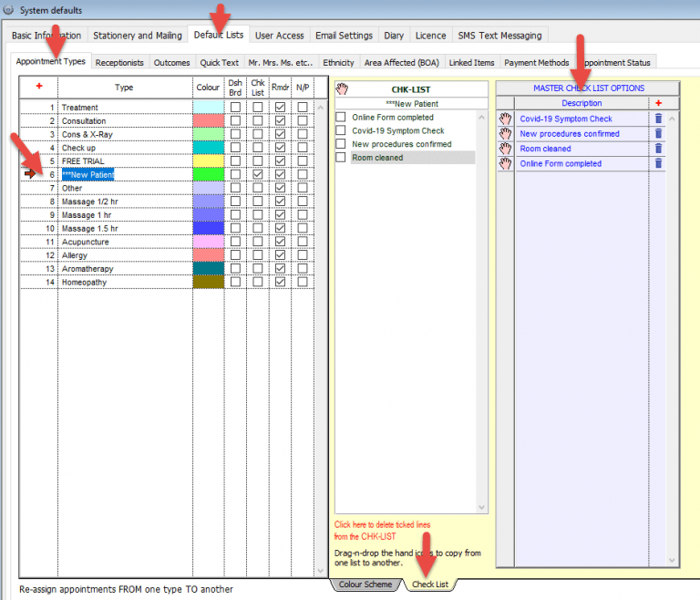Viewport: 700px width, 600px height.
Task: Click the Description column header
Action: point(582,103)
